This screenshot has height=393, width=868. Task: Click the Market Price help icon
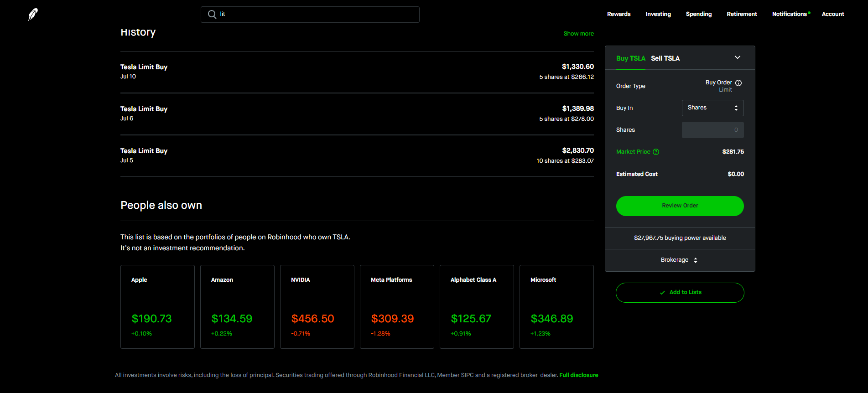point(656,152)
